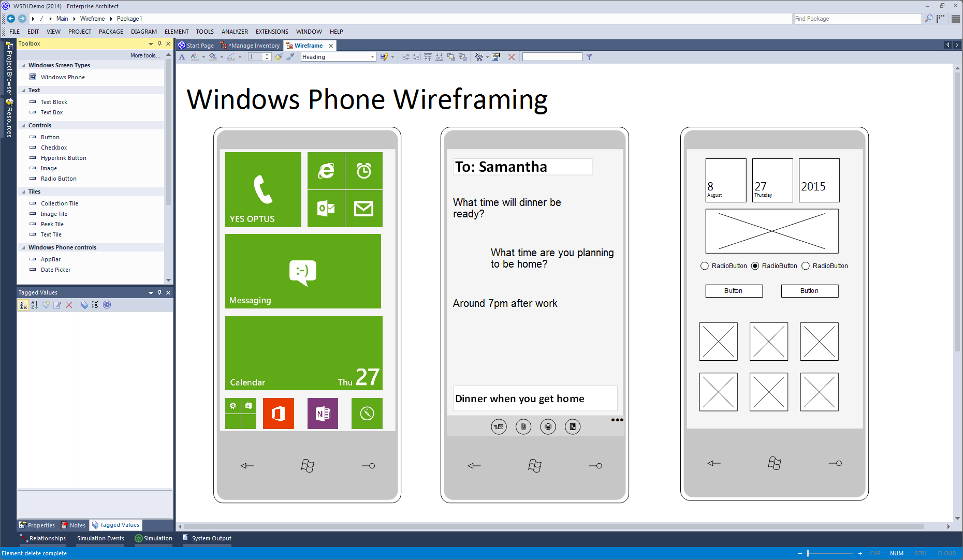Image resolution: width=963 pixels, height=560 pixels.
Task: Collapse the Text toolbox group
Action: pos(23,91)
